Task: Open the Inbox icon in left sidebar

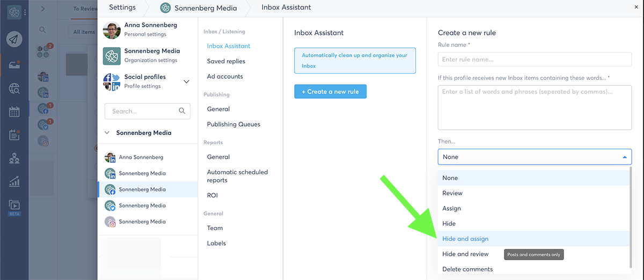Action: coord(14,64)
